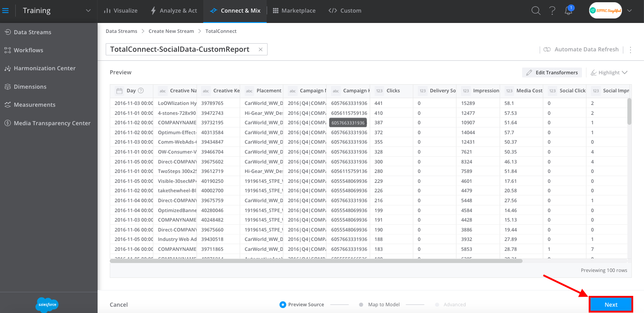The width and height of the screenshot is (644, 313).
Task: Click the Social Clicks column header
Action: (x=564, y=91)
